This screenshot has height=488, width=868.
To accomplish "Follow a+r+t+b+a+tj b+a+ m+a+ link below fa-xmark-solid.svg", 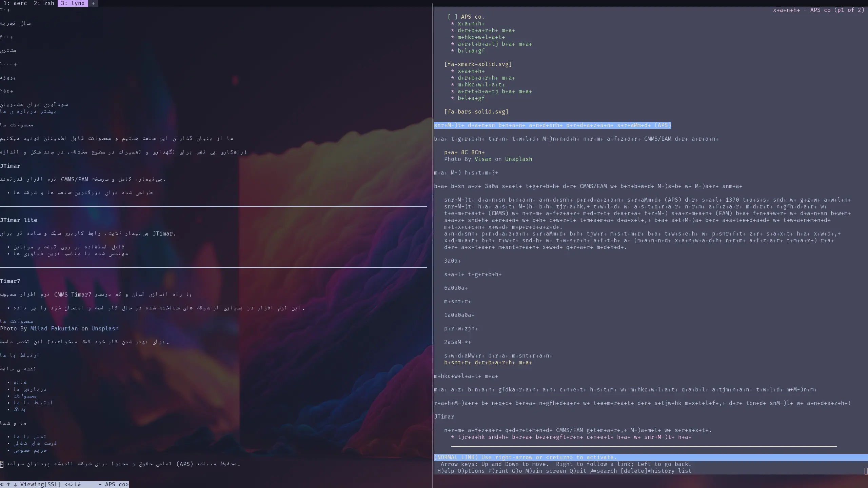I will pos(495,91).
